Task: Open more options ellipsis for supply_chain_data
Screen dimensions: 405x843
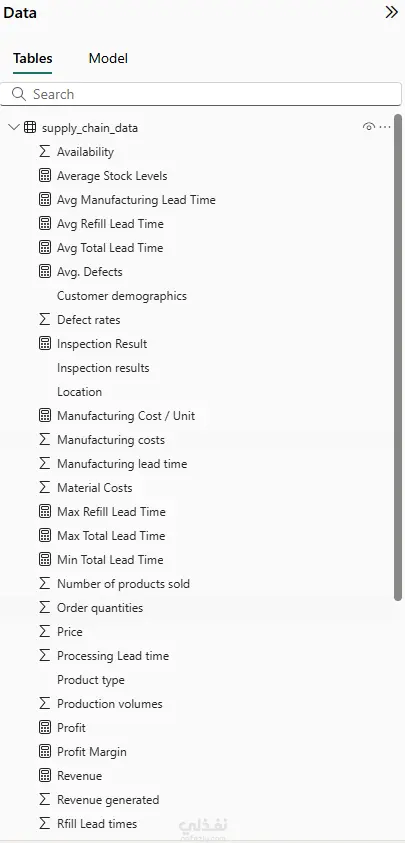Action: coord(385,127)
